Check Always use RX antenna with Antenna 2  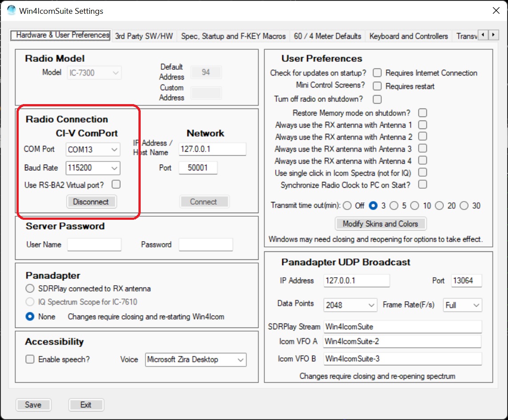point(423,136)
